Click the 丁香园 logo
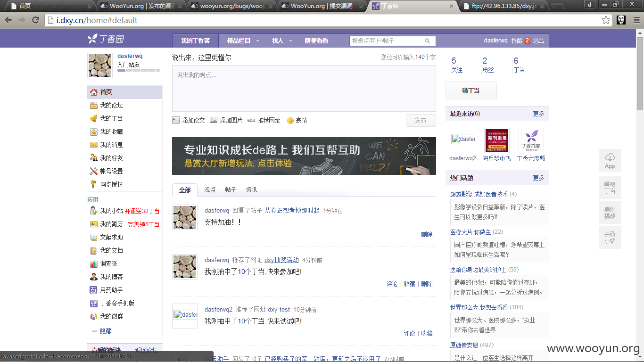Image resolution: width=644 pixels, height=362 pixels. pos(106,39)
